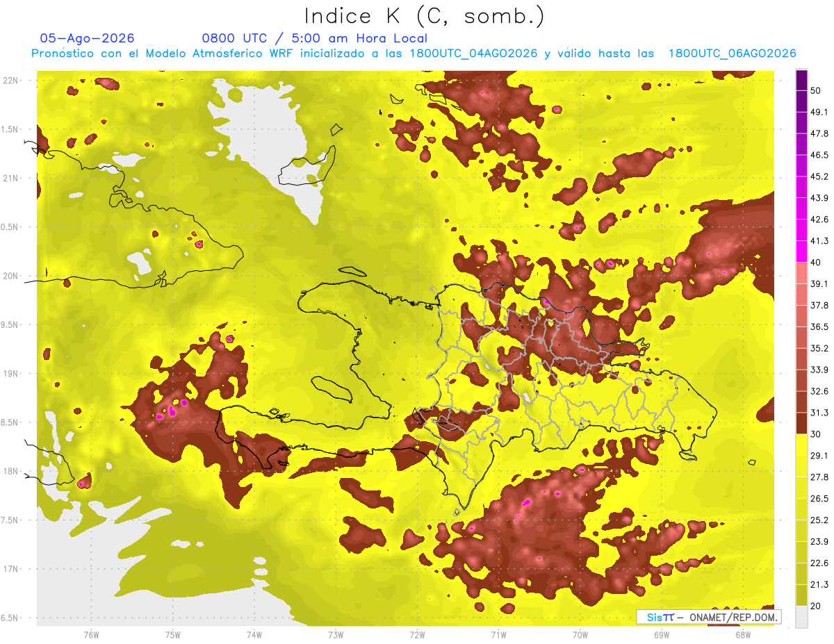Pick the bright yellow legend band between 29.1 and 30

coord(802,445)
